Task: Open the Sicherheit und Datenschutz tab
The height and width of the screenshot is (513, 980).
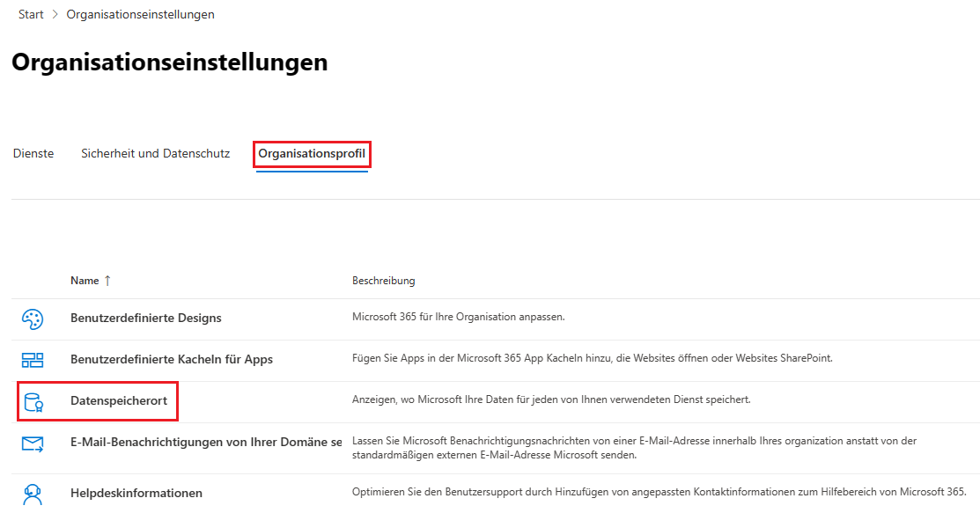Action: click(x=155, y=154)
